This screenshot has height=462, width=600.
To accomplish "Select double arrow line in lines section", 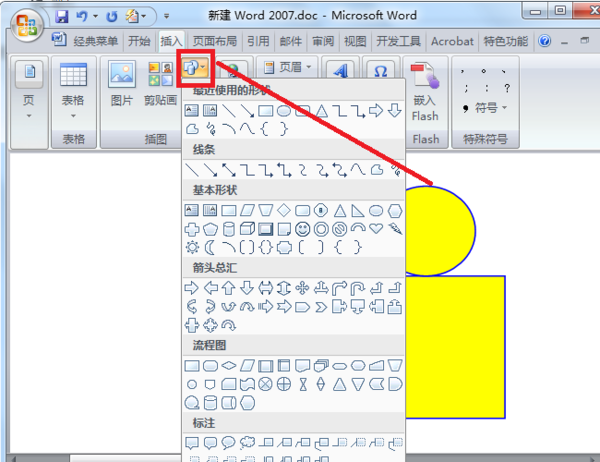I will pyautogui.click(x=229, y=170).
